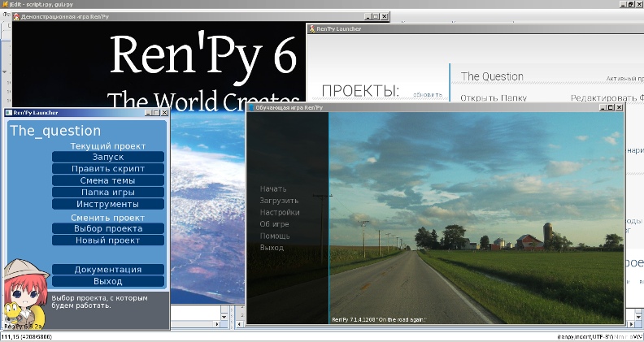The width and height of the screenshot is (644, 342).
Task: Click blue launcher title bar icon
Action: click(x=8, y=112)
